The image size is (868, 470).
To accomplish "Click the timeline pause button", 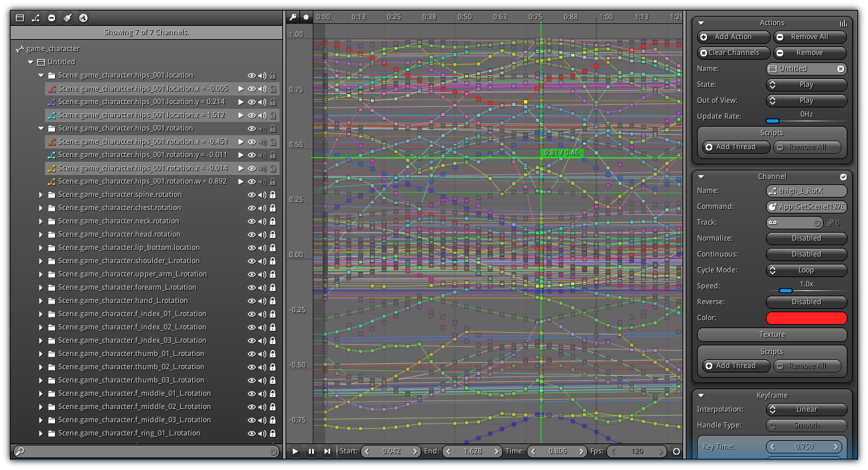I will tap(311, 451).
